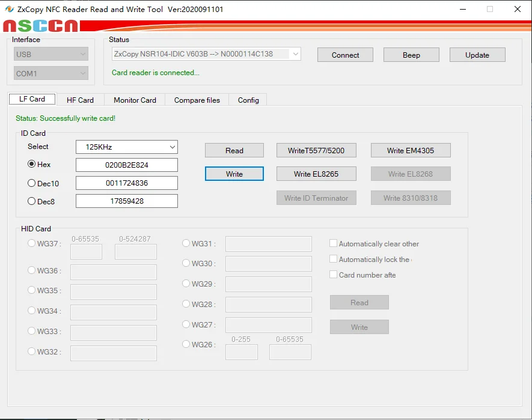Screen dimensions: 532x420
Task: Click the WriteT5577/5200 button
Action: click(316, 150)
